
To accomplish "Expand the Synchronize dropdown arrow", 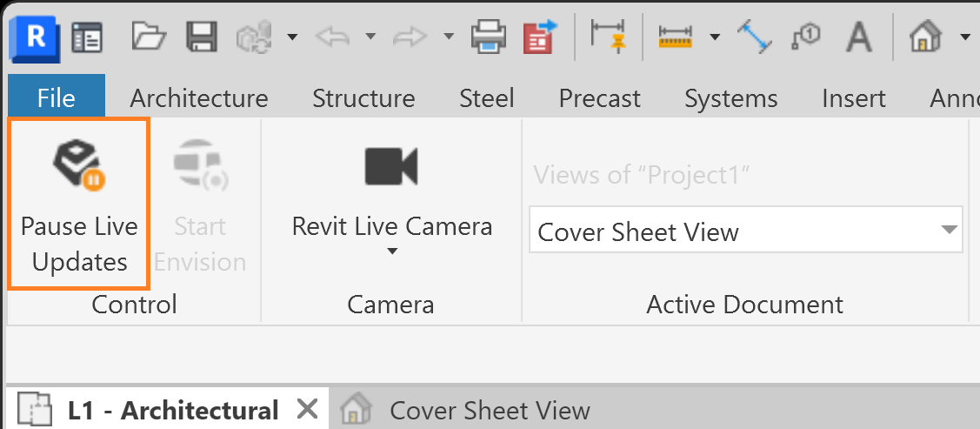I will [292, 37].
